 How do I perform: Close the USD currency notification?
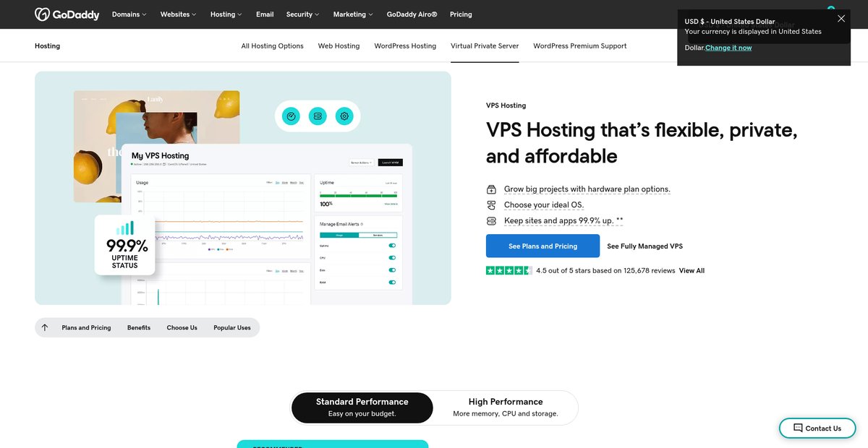click(x=841, y=19)
